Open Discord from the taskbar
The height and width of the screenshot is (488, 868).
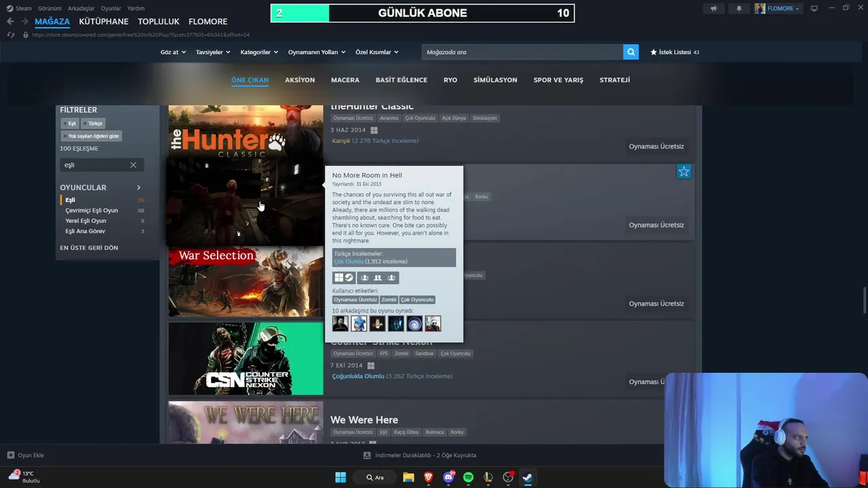[448, 477]
